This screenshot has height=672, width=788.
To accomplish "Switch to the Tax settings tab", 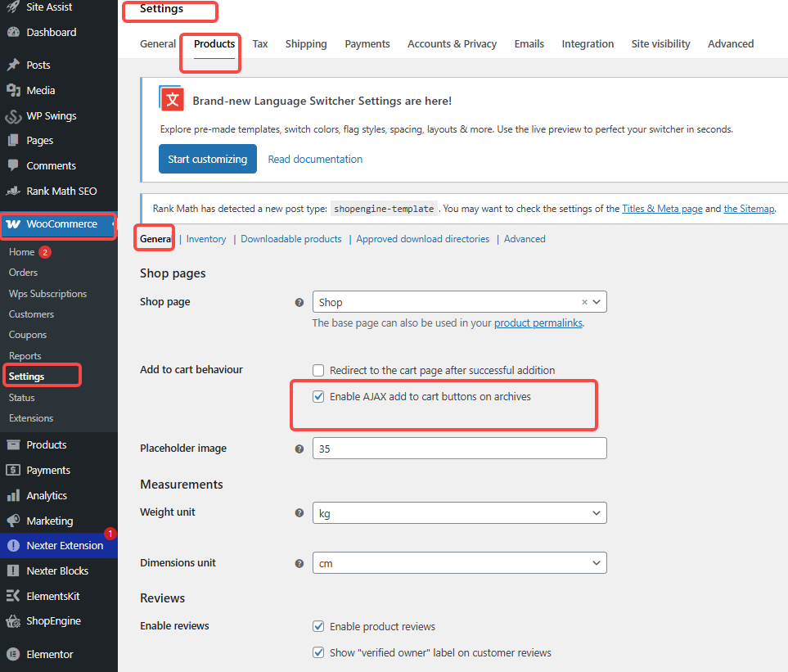I will (260, 44).
